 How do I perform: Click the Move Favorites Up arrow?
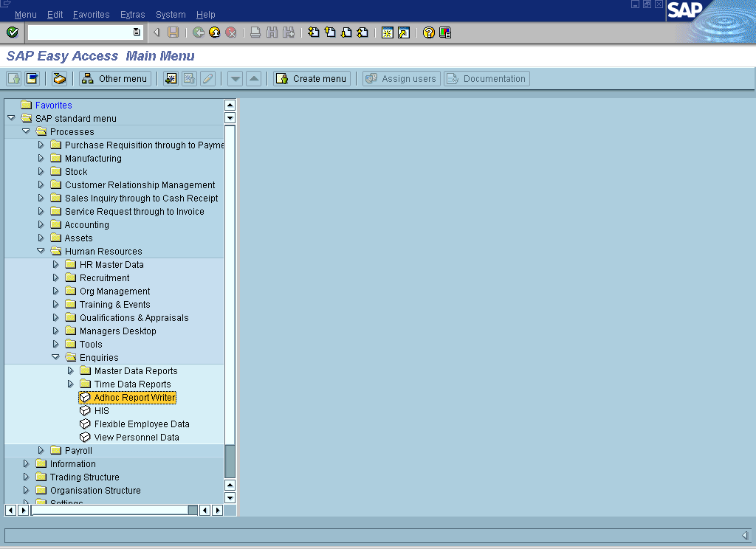pyautogui.click(x=254, y=78)
